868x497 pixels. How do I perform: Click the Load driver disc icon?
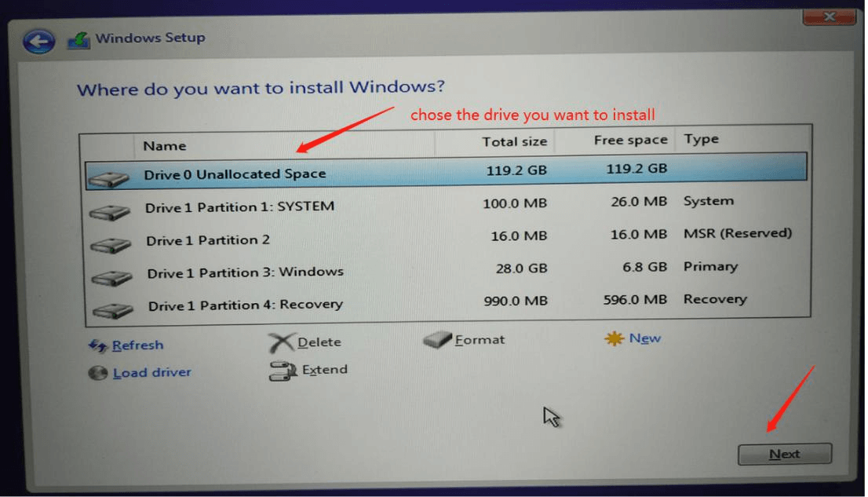click(98, 373)
